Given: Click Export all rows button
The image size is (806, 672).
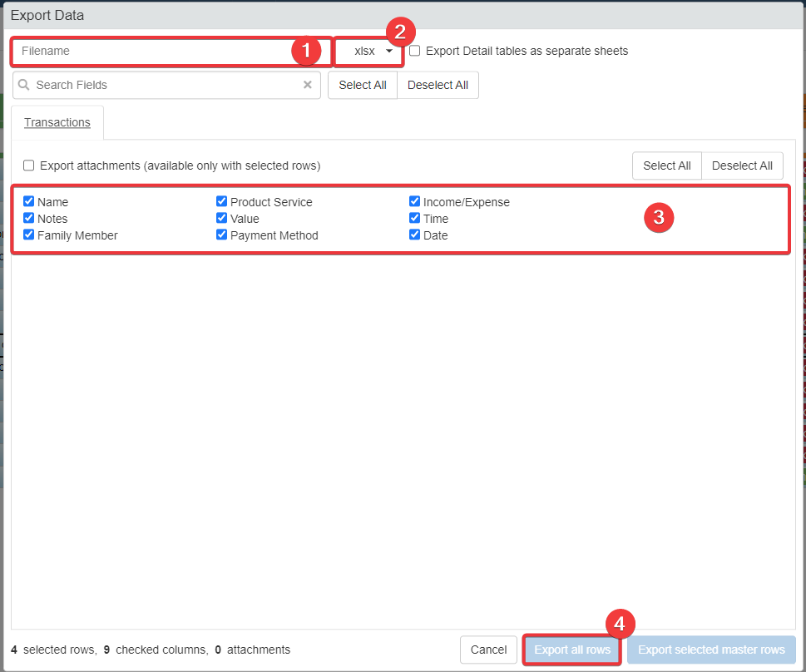Looking at the screenshot, I should [x=572, y=650].
